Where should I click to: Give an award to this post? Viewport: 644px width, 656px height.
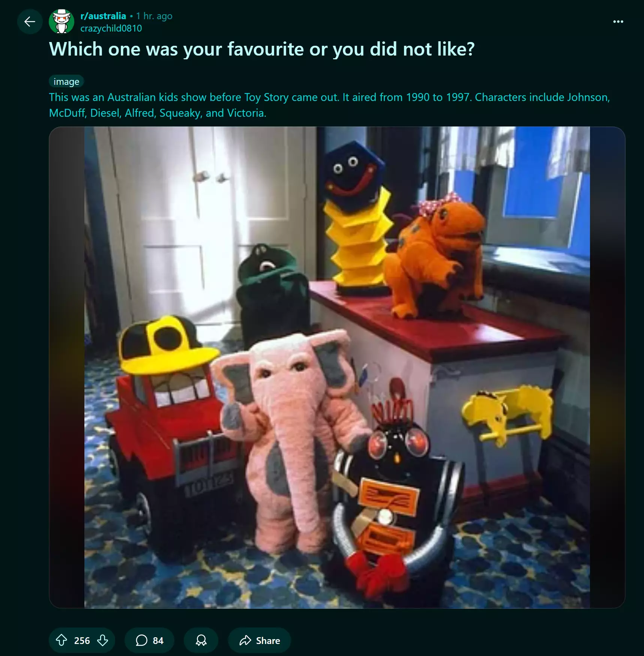coord(201,640)
